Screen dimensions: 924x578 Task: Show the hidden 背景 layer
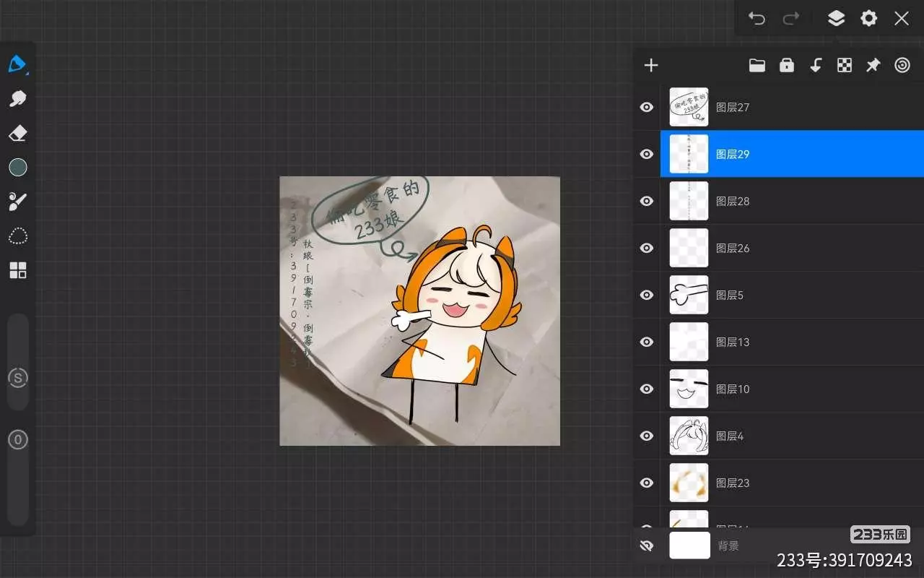pyautogui.click(x=647, y=546)
